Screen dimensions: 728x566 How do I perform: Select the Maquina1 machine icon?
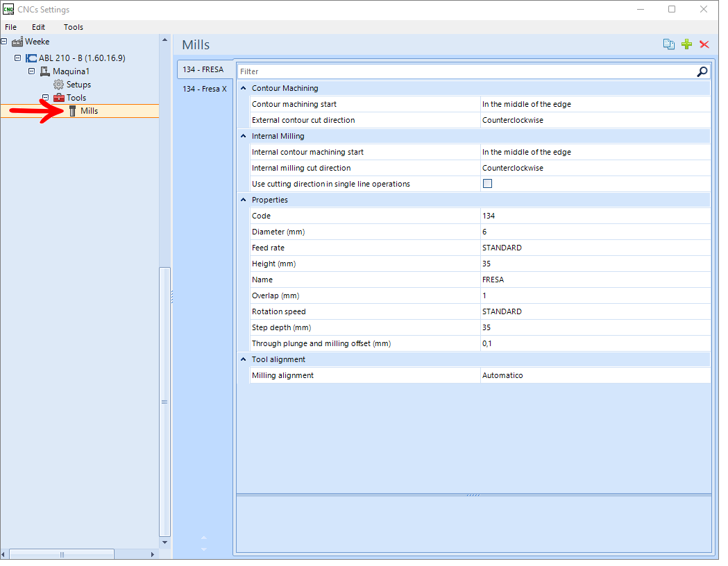point(46,72)
